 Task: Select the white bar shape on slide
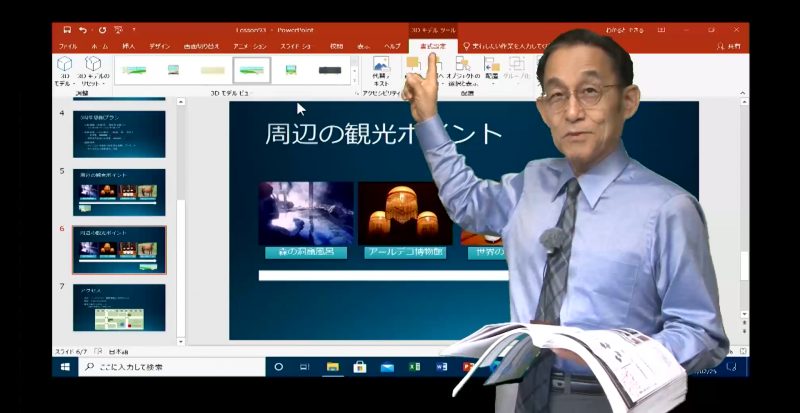point(384,276)
